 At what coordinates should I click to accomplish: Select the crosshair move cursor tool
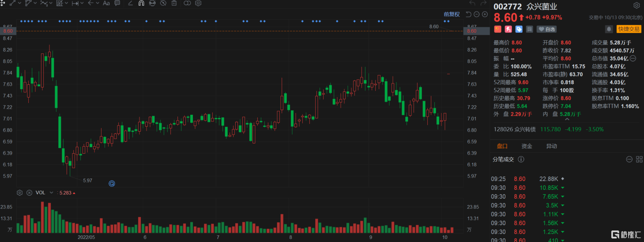3,3
